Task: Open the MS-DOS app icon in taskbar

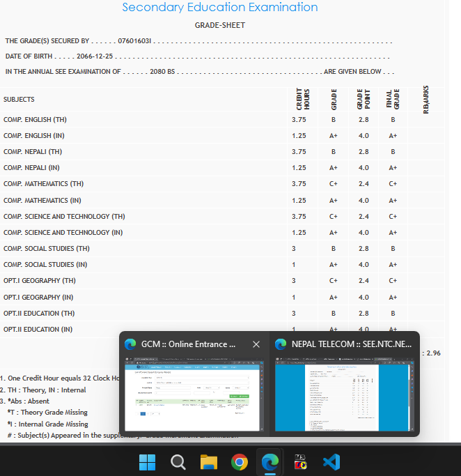Action: 301,462
